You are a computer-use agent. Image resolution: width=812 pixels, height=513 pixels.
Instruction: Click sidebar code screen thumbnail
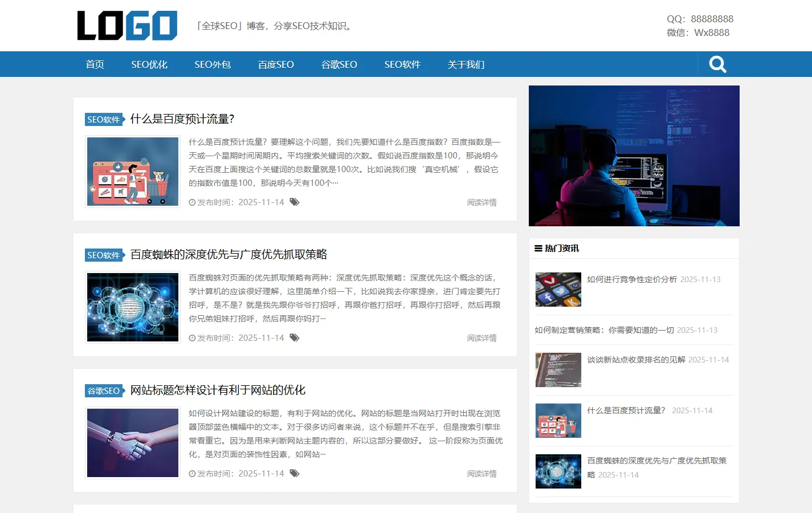[558, 370]
